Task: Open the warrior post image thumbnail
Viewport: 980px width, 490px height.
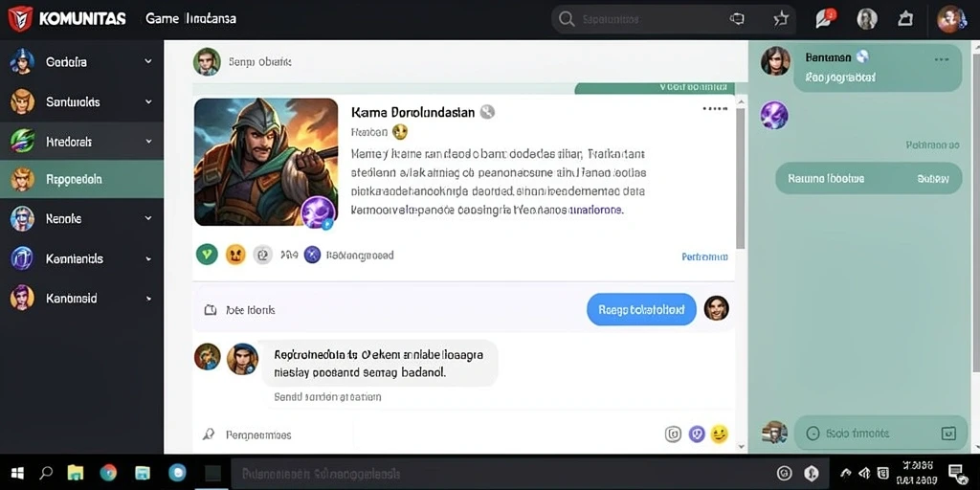Action: tap(266, 162)
